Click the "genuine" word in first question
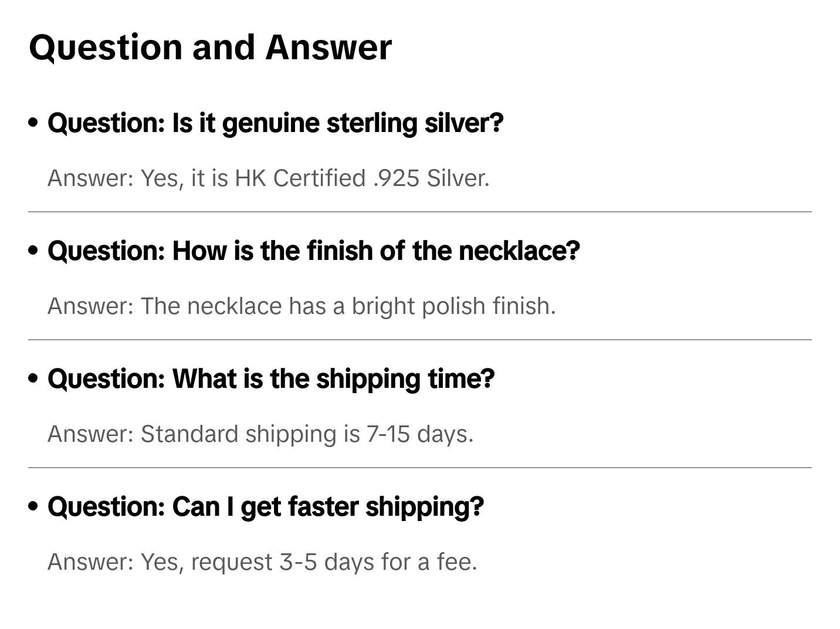This screenshot has width=840, height=629. click(270, 123)
